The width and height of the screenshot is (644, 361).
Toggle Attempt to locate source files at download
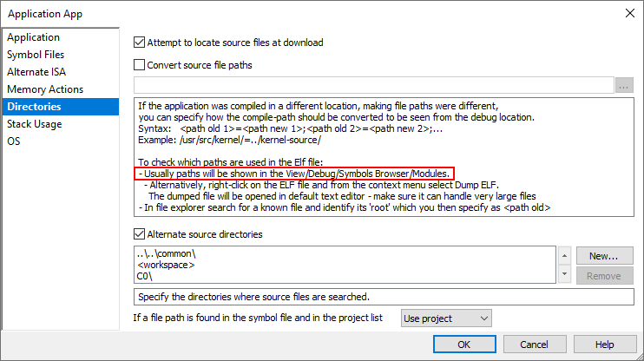[x=140, y=42]
